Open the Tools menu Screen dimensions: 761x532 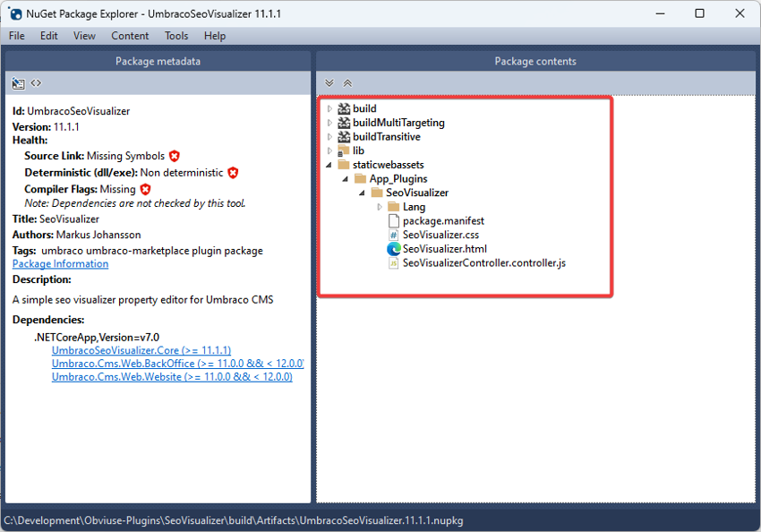click(176, 36)
